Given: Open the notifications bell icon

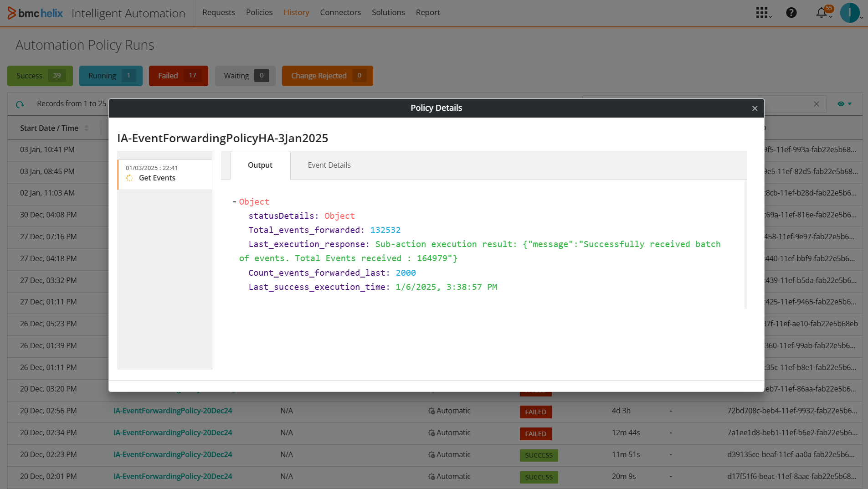Looking at the screenshot, I should (822, 13).
